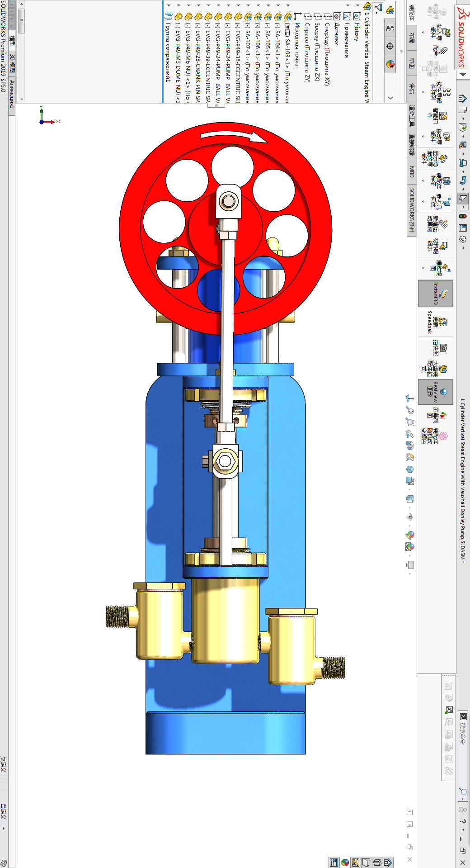Open the MBD ribbon tab
Image resolution: width=470 pixels, height=868 pixels.
(x=412, y=171)
